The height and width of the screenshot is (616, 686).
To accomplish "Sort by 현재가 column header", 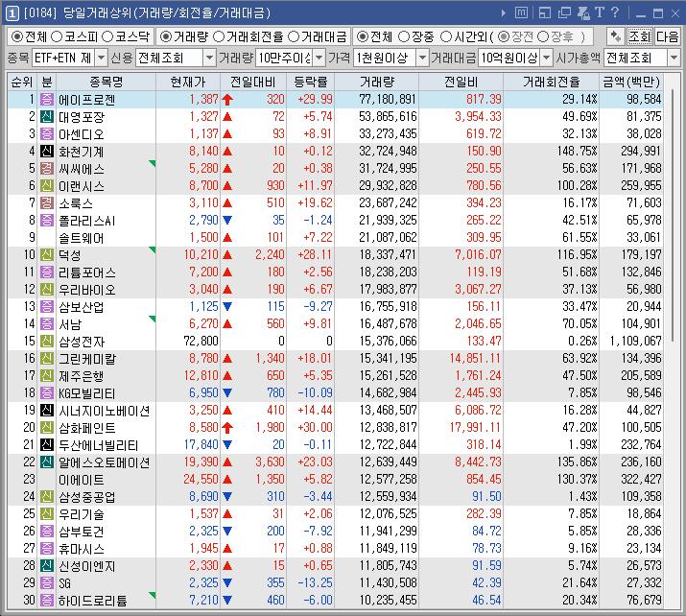I will click(x=188, y=82).
